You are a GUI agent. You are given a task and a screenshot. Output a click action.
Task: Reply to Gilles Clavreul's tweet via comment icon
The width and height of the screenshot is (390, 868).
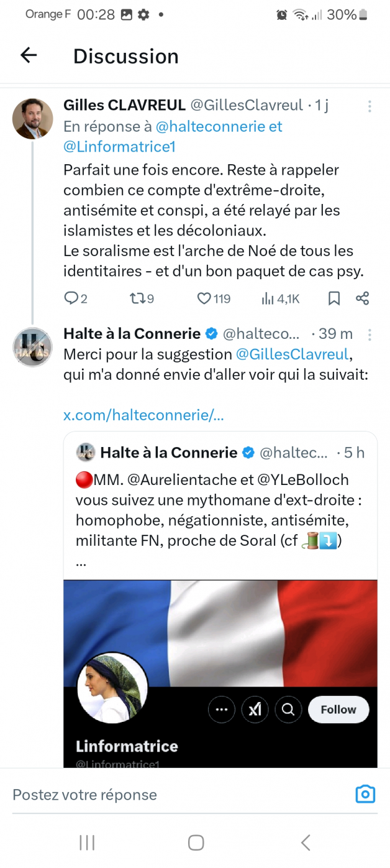click(71, 298)
